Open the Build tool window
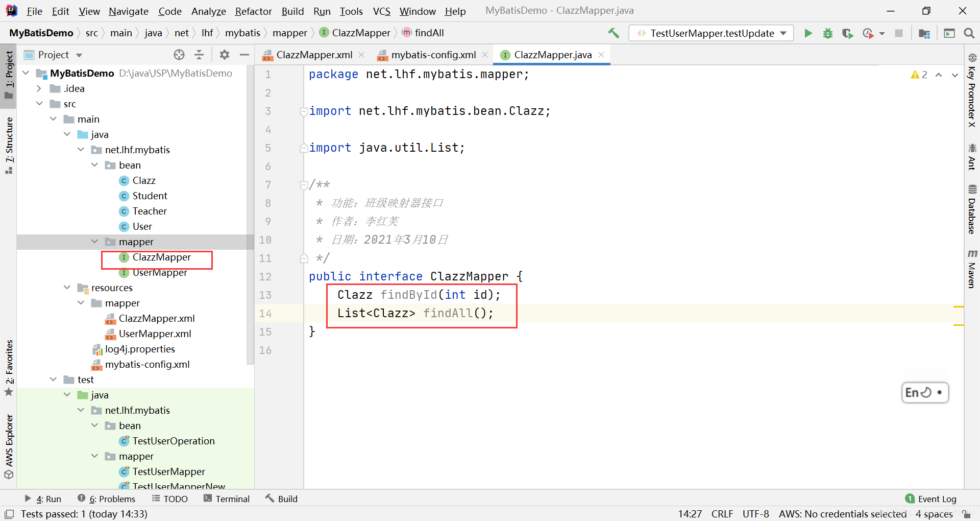Viewport: 980px width, 521px height. pos(281,499)
